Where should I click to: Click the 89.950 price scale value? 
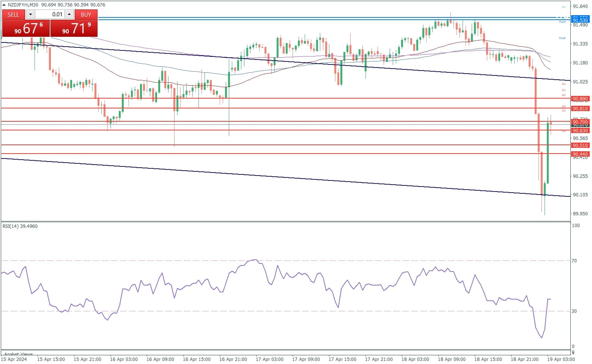[580, 213]
